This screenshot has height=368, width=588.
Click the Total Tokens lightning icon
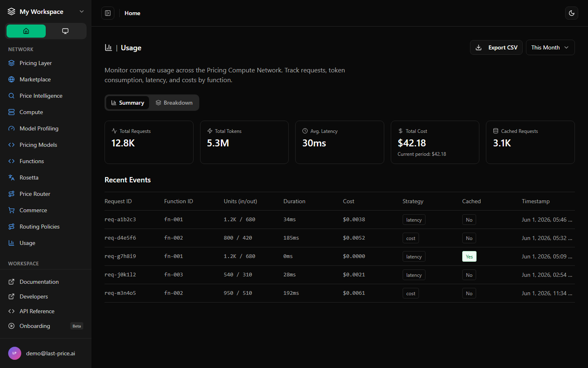pyautogui.click(x=210, y=131)
